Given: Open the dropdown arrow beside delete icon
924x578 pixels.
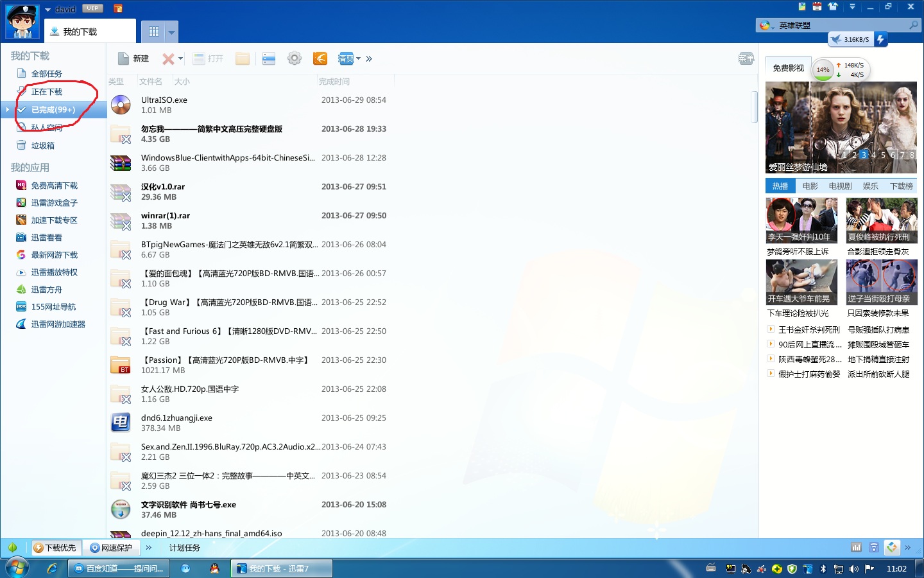Looking at the screenshot, I should click(x=180, y=58).
